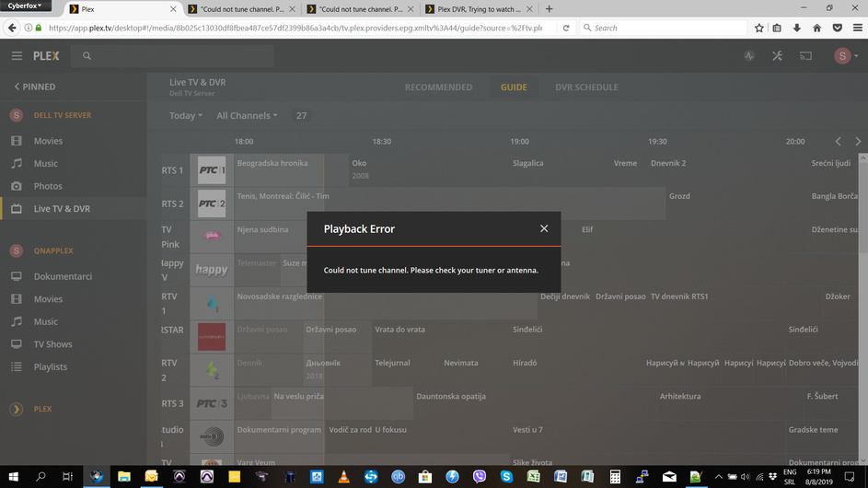Switch to second 'Could not tune channel' tab
The width and height of the screenshot is (868, 488).
click(360, 9)
